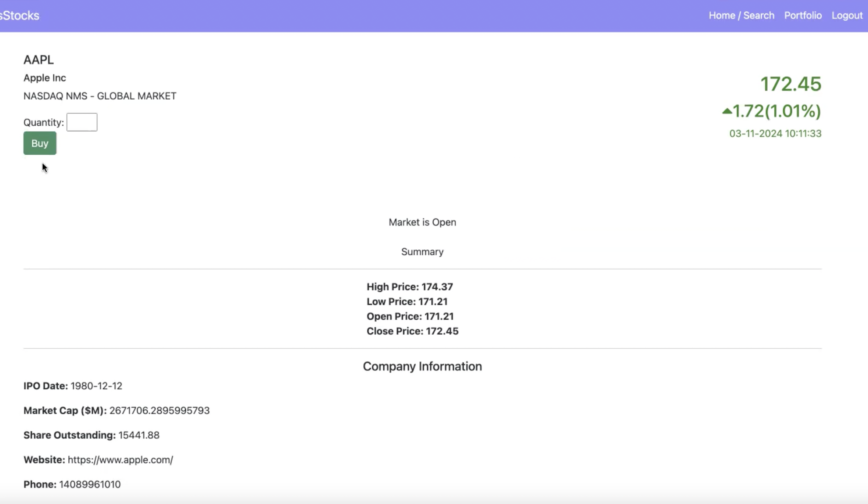
Task: Click the High Price 174.37 line
Action: (409, 287)
